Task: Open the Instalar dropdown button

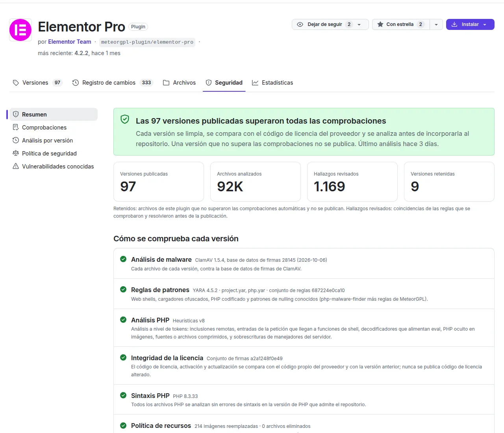Action: coord(470,24)
